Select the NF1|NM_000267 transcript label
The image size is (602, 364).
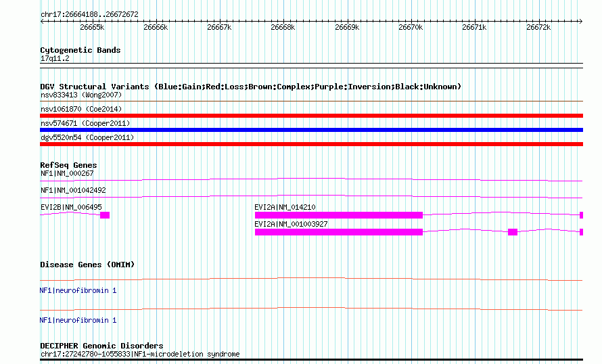[67, 174]
